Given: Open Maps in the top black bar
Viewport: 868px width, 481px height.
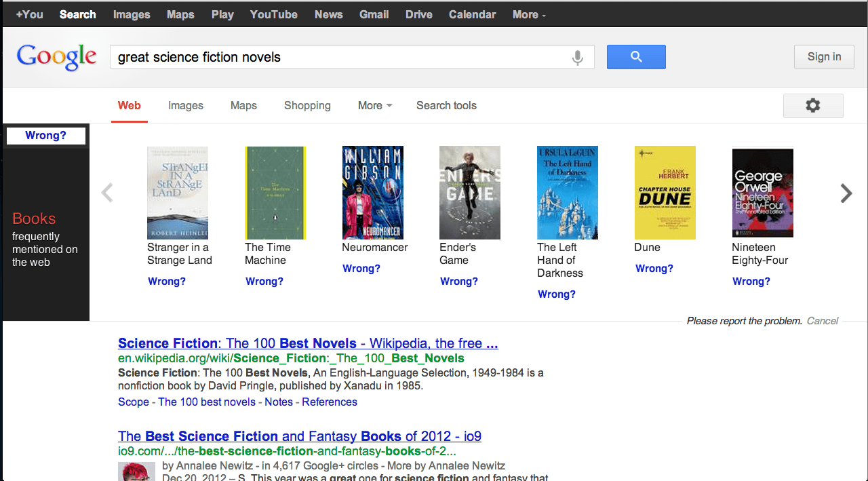Looking at the screenshot, I should pyautogui.click(x=180, y=14).
